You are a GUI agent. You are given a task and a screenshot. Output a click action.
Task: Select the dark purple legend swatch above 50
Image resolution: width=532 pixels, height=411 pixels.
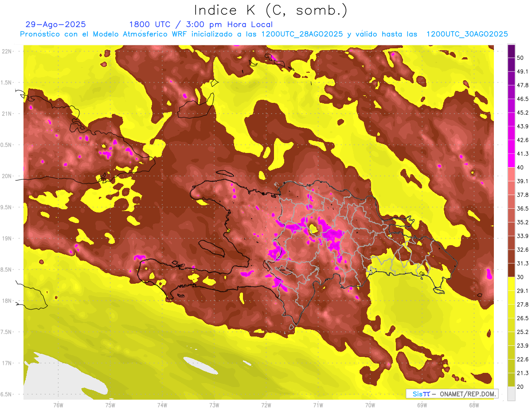point(511,51)
